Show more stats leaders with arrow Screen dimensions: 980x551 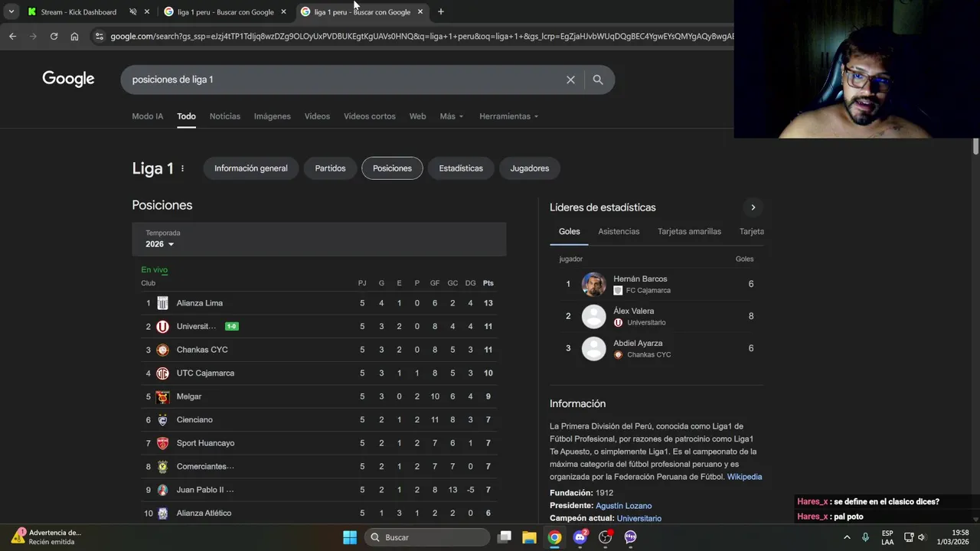pyautogui.click(x=753, y=207)
